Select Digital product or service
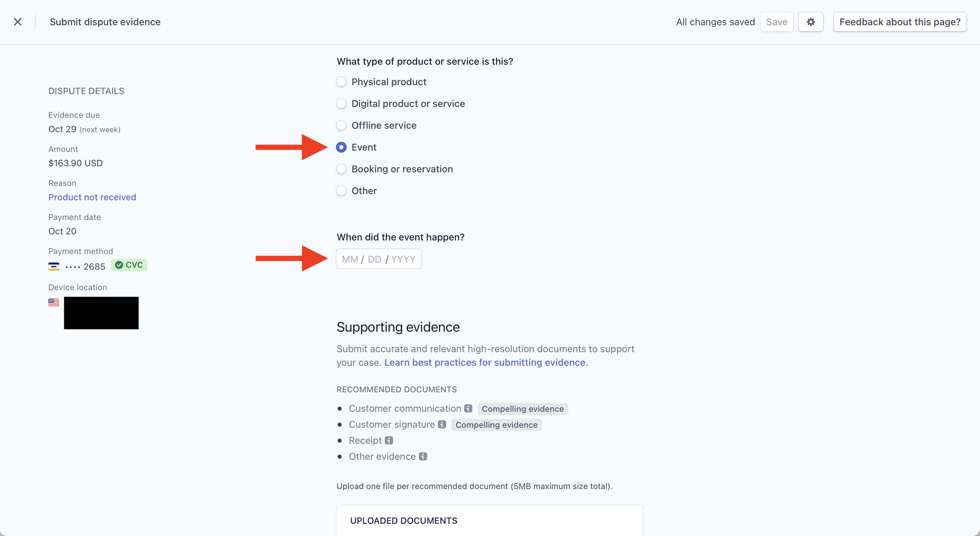The width and height of the screenshot is (980, 536). 341,103
